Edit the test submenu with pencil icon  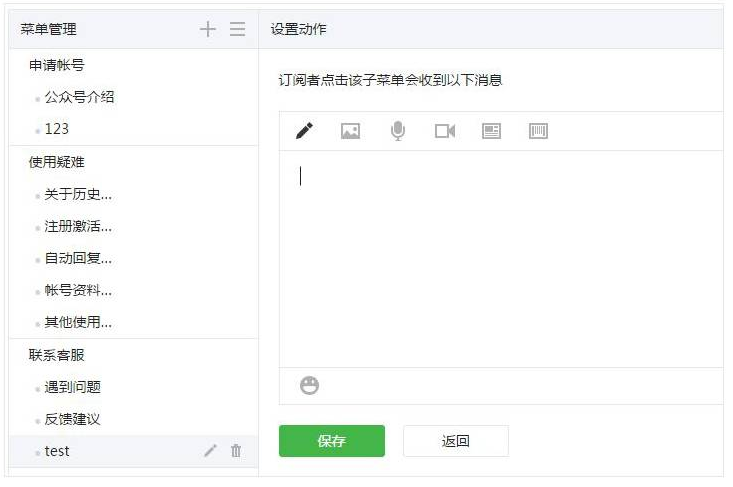click(x=210, y=451)
